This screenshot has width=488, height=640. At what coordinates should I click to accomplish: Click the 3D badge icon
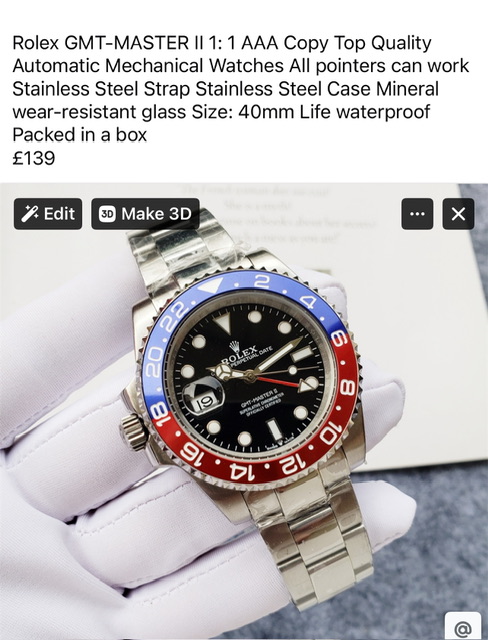[x=107, y=214]
